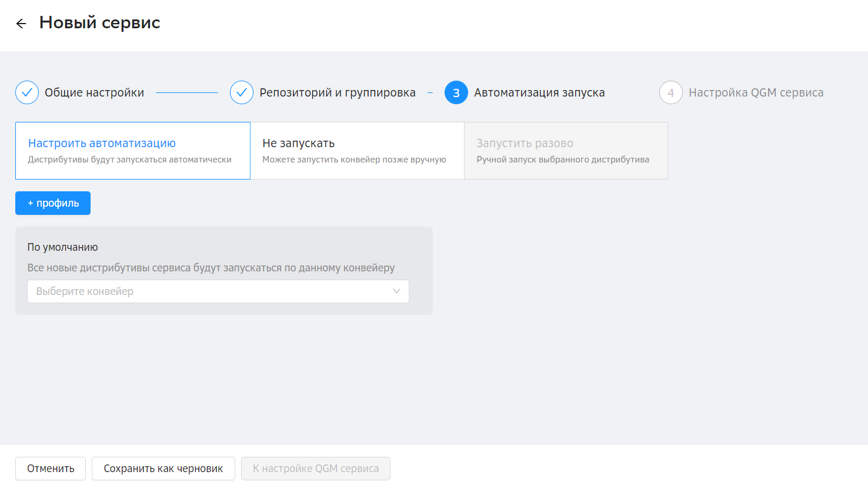Viewport: 868px width, 488px height.
Task: Add a new profile with + профиль
Action: (53, 203)
